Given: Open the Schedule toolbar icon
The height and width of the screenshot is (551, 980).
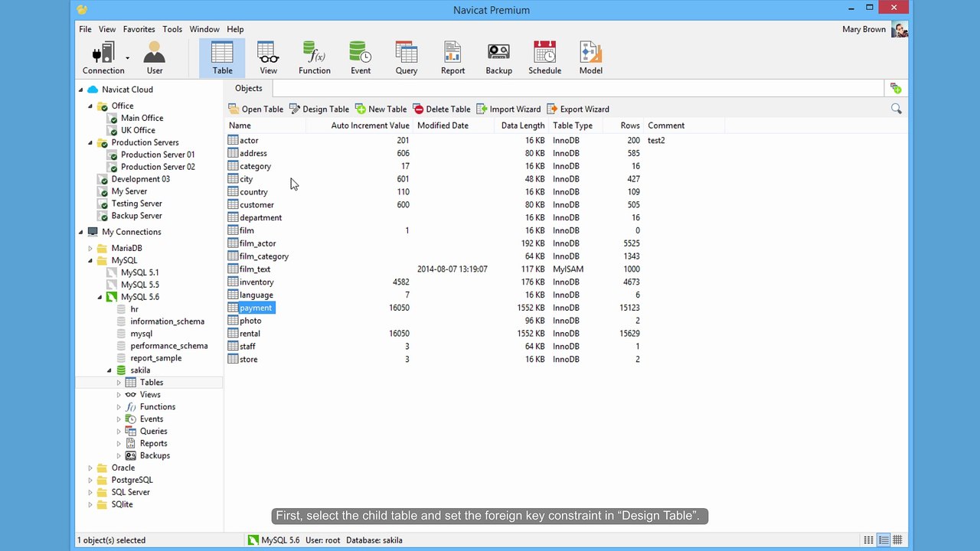Looking at the screenshot, I should tap(544, 58).
